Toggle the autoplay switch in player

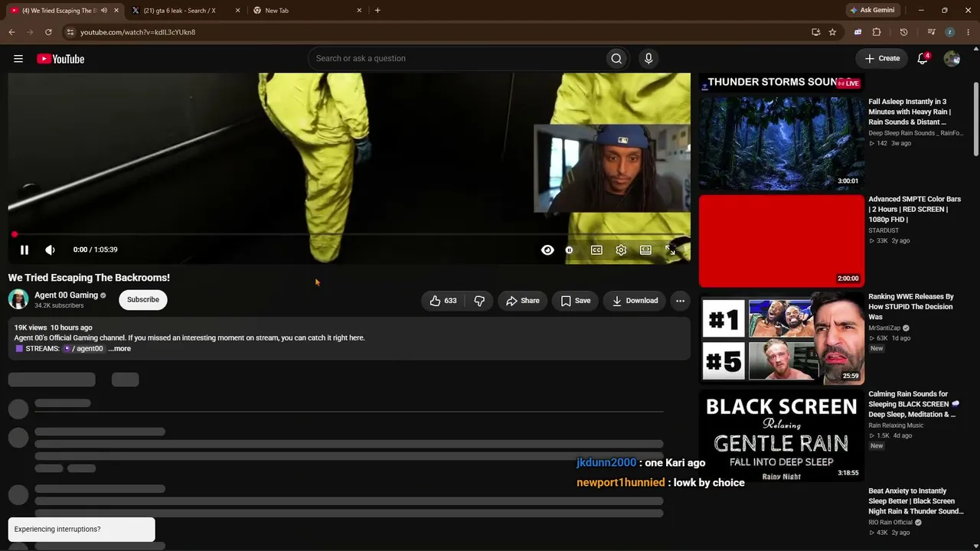click(569, 250)
